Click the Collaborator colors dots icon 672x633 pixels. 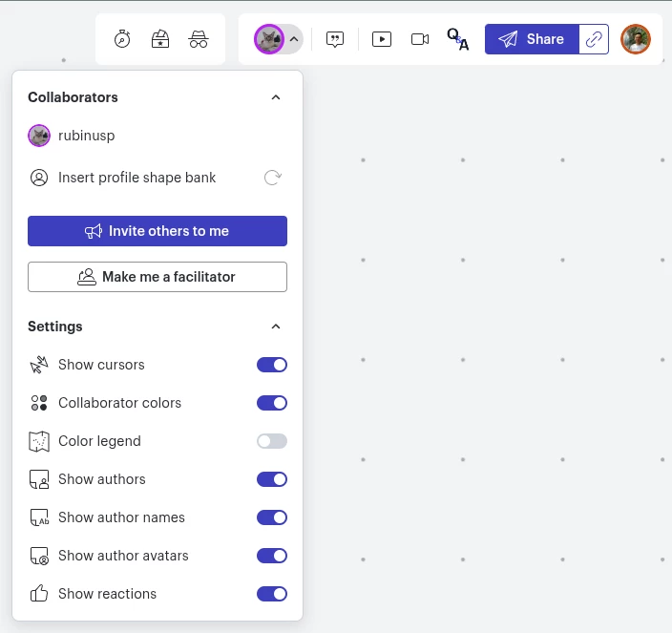click(x=39, y=403)
